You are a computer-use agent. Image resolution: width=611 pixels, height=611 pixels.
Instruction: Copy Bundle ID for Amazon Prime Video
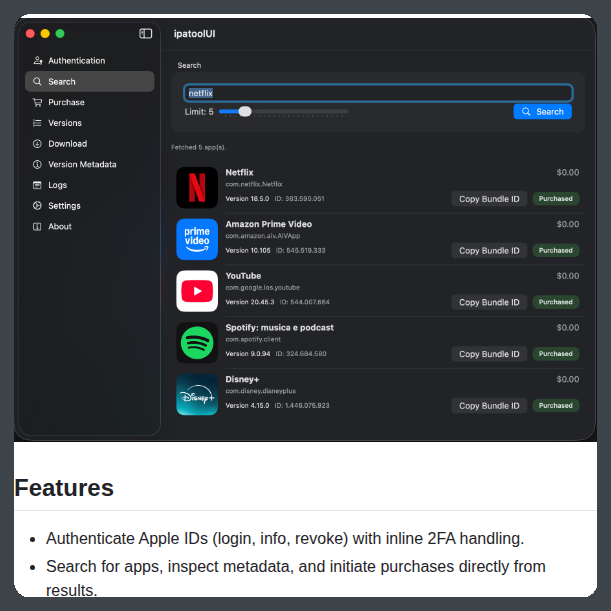489,251
